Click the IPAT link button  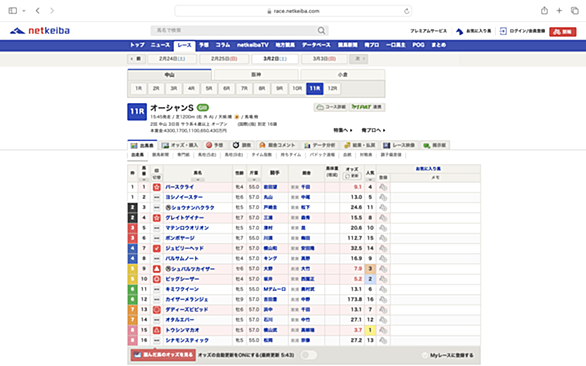click(x=367, y=107)
